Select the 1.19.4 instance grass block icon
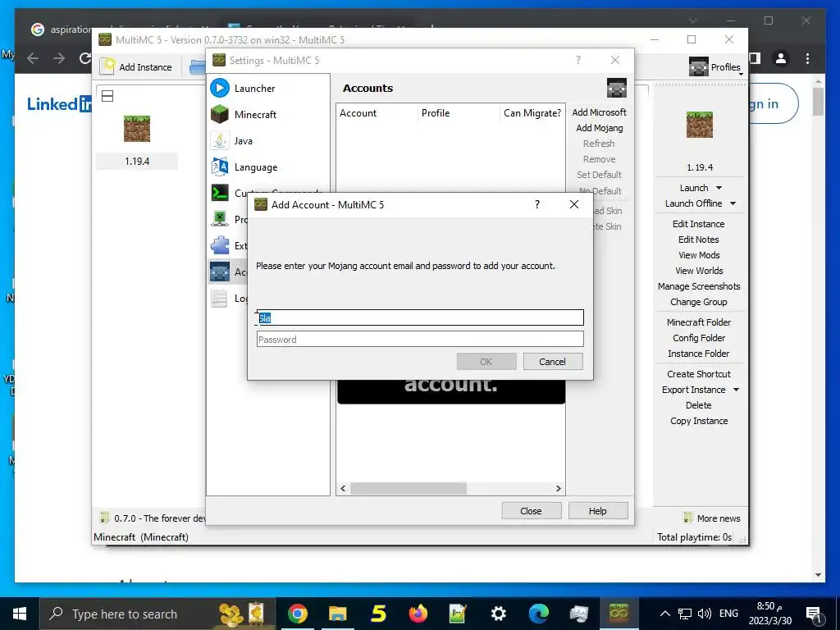840x630 pixels. 137,129
